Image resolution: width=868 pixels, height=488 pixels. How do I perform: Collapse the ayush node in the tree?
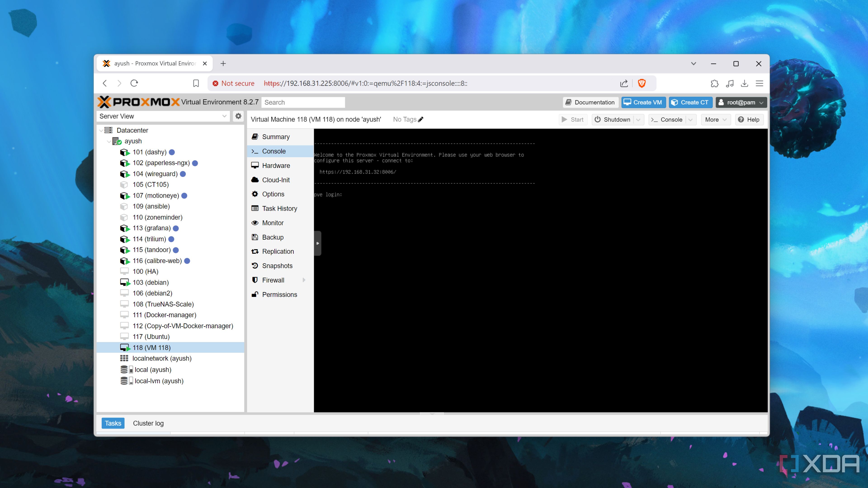pos(109,141)
